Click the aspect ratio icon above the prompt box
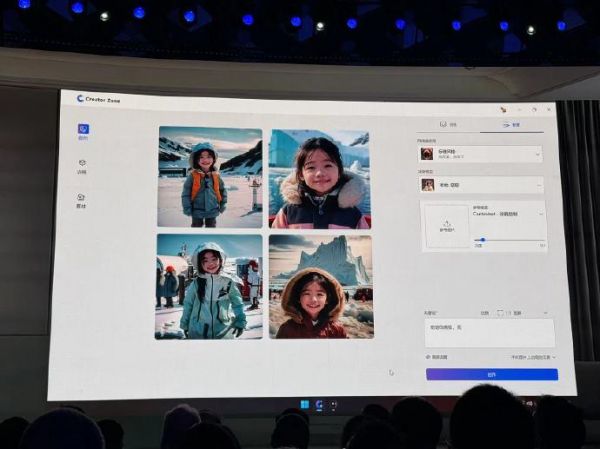Image resolution: width=600 pixels, height=449 pixels. [x=500, y=312]
